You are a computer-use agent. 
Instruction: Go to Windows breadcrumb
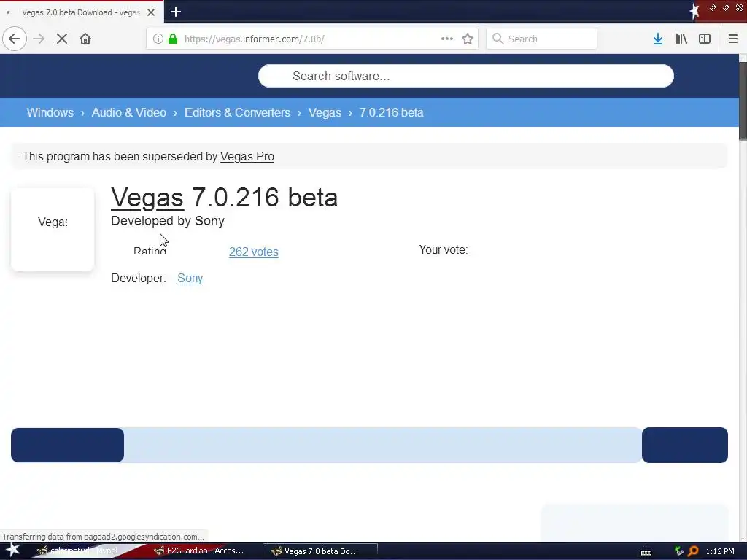pos(50,112)
